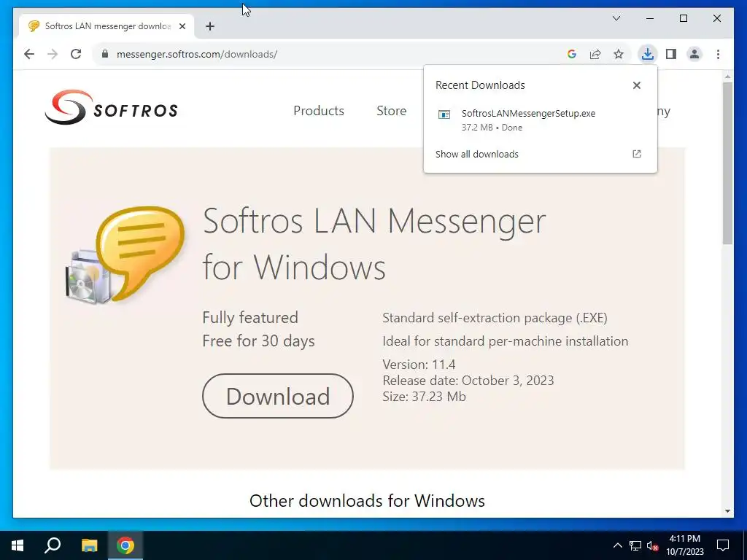This screenshot has width=747, height=560.
Task: Click the Softros LAN Messenger speech bubble image
Action: [125, 255]
